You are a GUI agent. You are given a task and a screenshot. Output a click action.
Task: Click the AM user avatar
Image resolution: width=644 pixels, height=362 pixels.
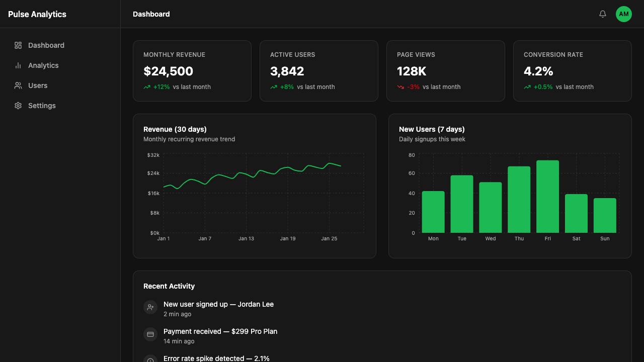[624, 14]
